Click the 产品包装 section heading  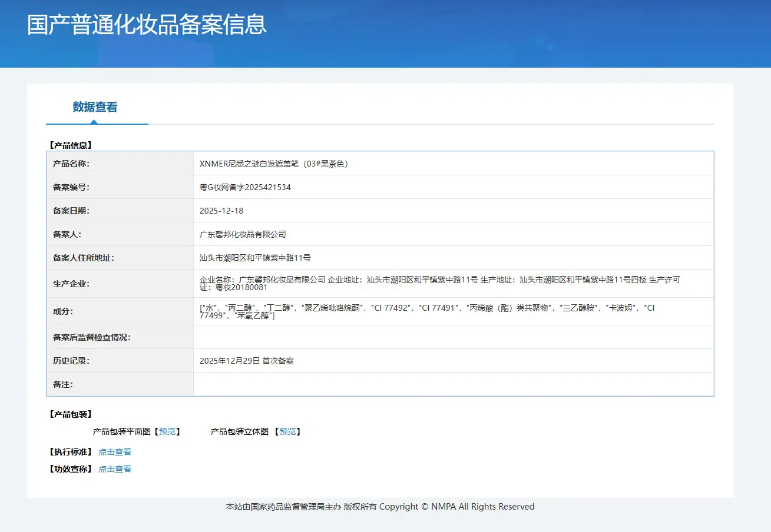[x=70, y=414]
